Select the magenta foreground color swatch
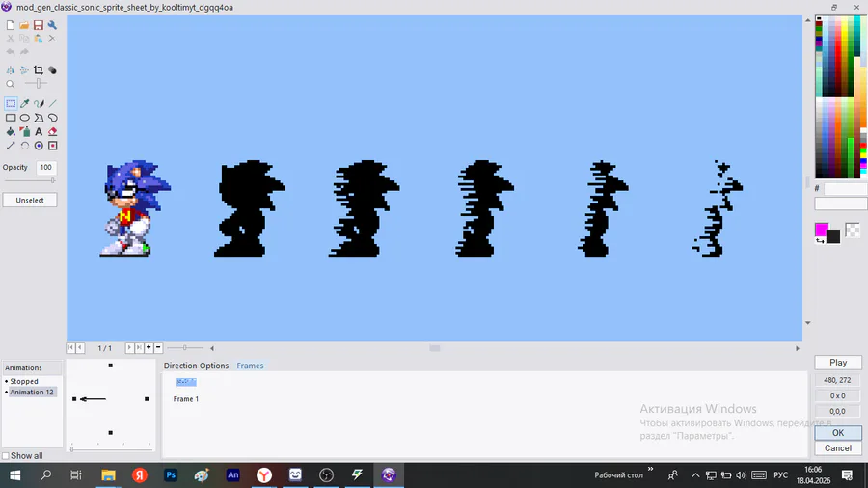The image size is (868, 488). 822,230
